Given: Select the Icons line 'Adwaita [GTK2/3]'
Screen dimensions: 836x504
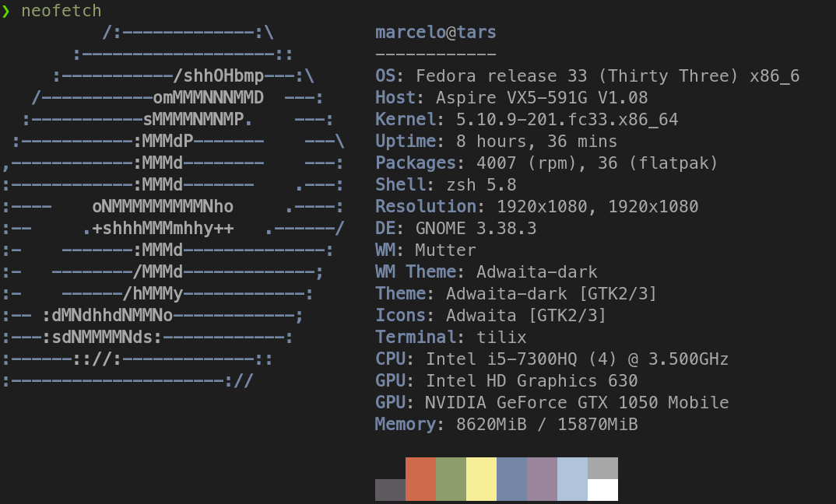Looking at the screenshot, I should pyautogui.click(x=525, y=316).
